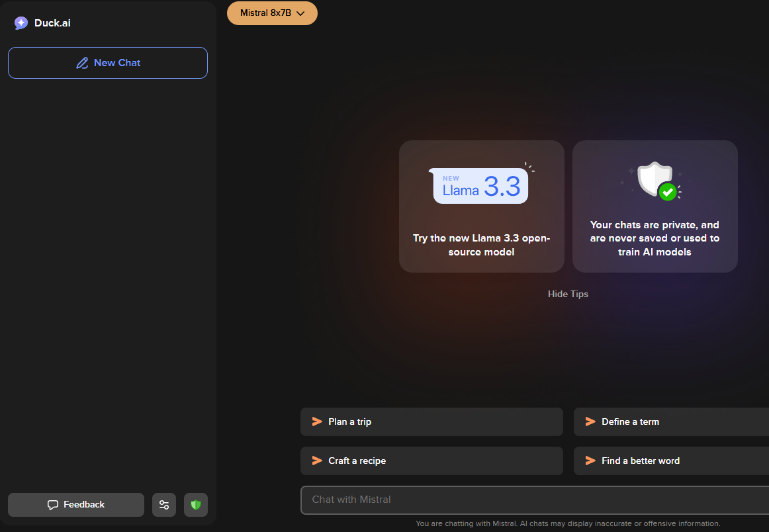Viewport: 769px width, 532px height.
Task: Hide Tips below the info cards
Action: click(568, 294)
